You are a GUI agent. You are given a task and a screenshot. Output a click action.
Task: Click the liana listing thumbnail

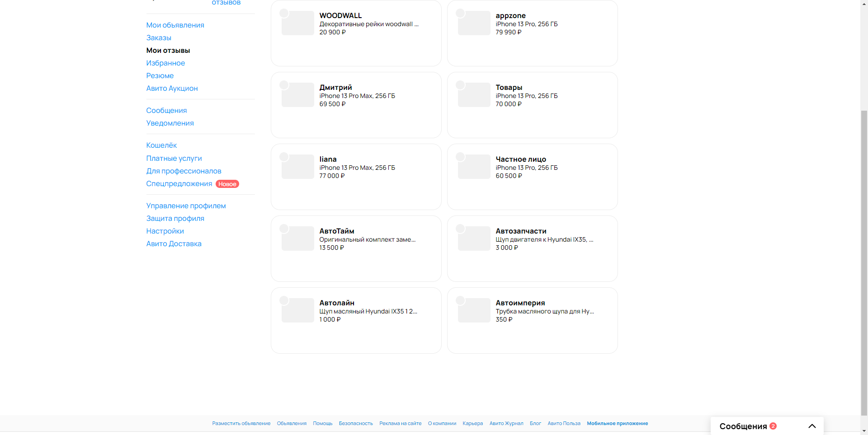[297, 167]
